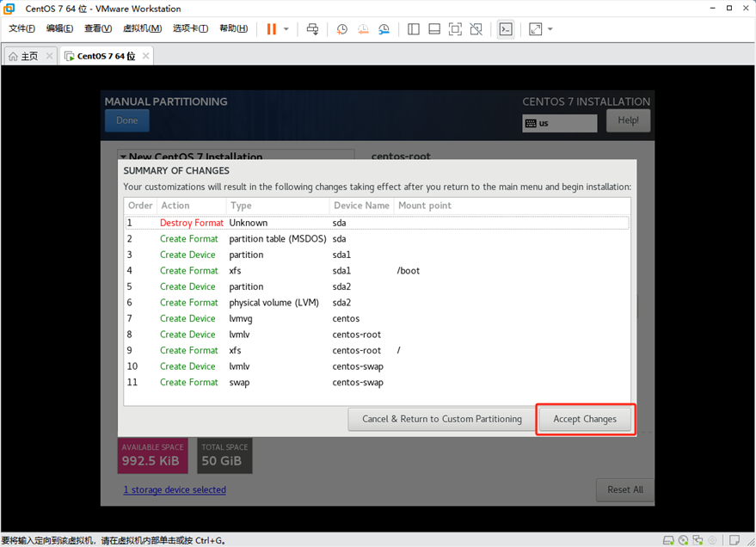Click the Reset All button
Viewport: 756px width, 547px height.
(625, 489)
